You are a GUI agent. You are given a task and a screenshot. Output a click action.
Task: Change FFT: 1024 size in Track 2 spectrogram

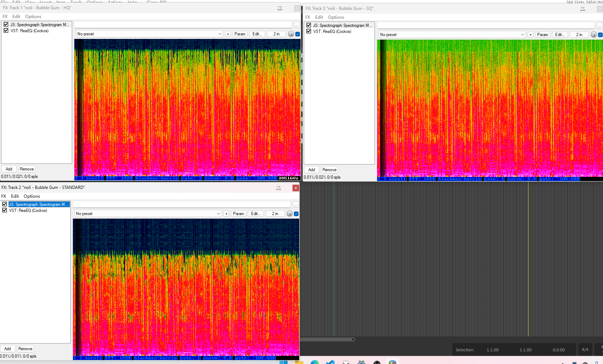[x=118, y=358]
